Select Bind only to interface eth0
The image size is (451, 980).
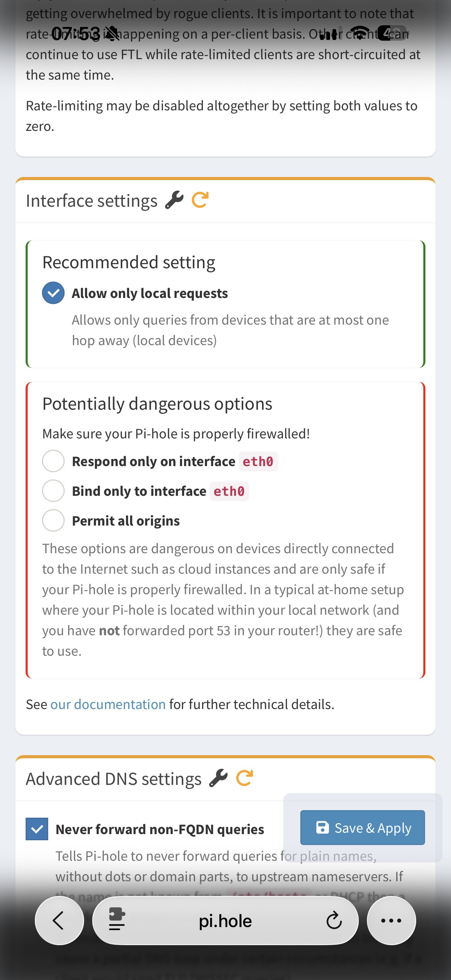pos(53,491)
